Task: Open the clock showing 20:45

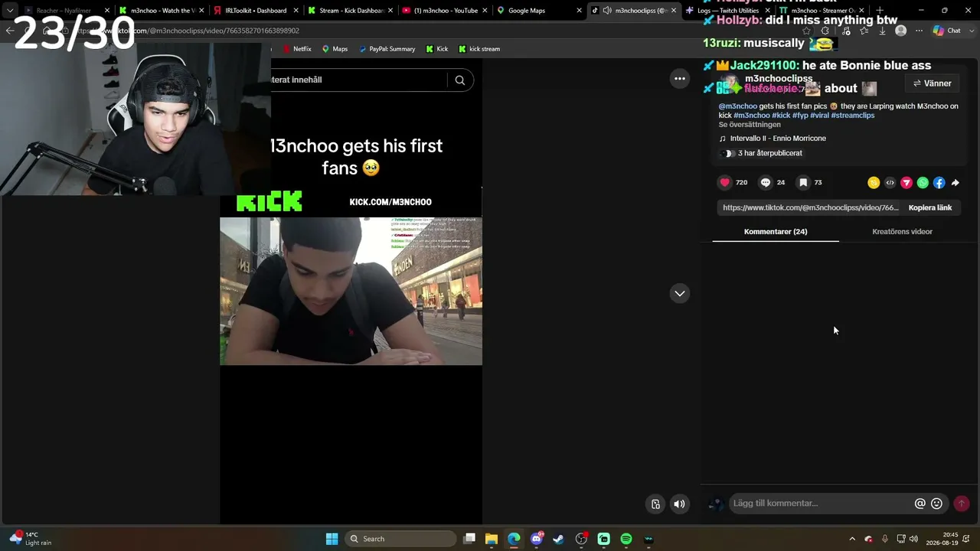Action: pos(942,539)
